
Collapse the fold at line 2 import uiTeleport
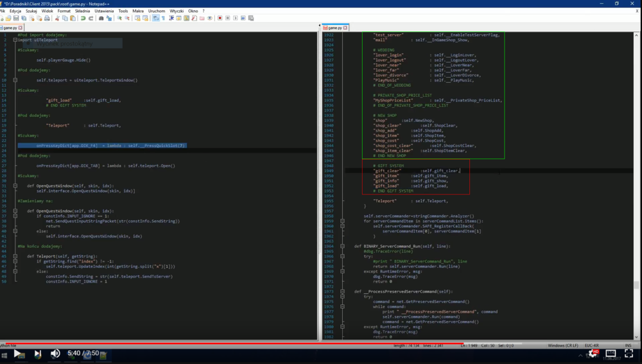(15, 40)
